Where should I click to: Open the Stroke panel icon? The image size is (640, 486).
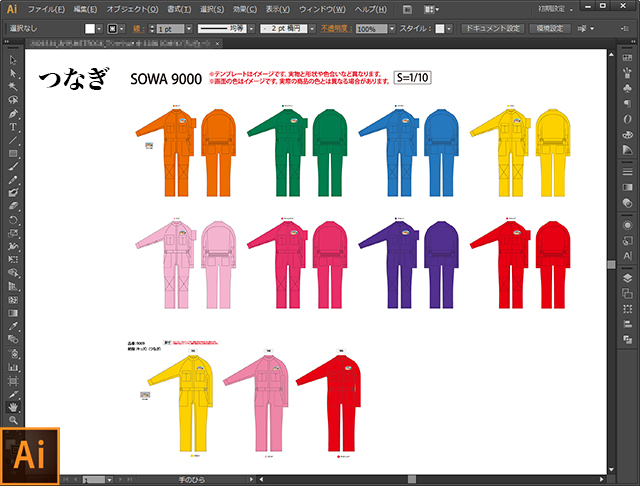[x=627, y=171]
